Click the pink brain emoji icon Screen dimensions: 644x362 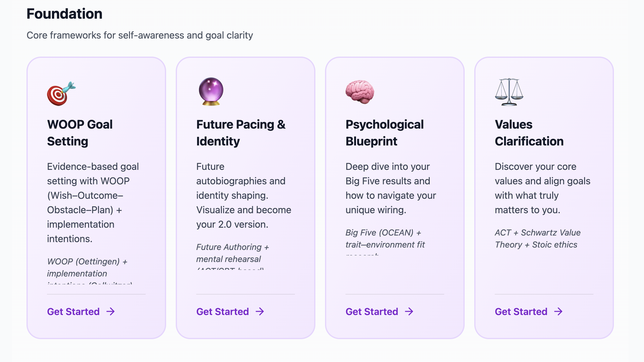point(360,92)
